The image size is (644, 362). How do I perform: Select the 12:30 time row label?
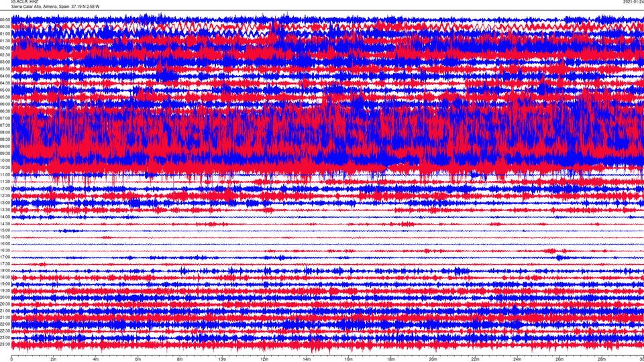5,195
